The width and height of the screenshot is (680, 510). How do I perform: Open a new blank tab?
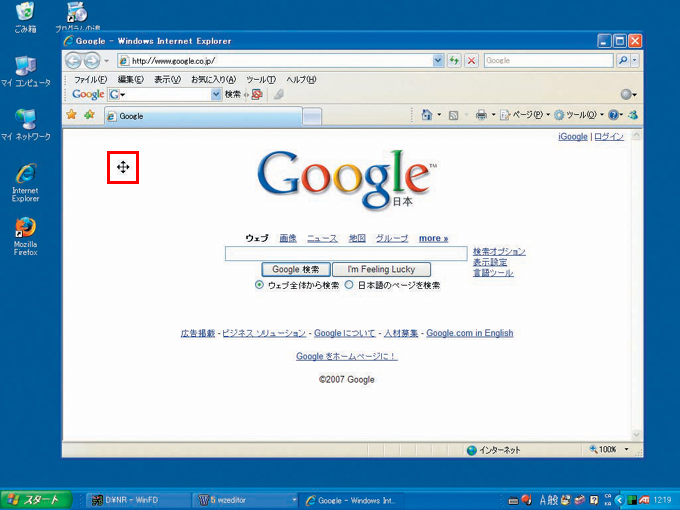click(x=312, y=117)
